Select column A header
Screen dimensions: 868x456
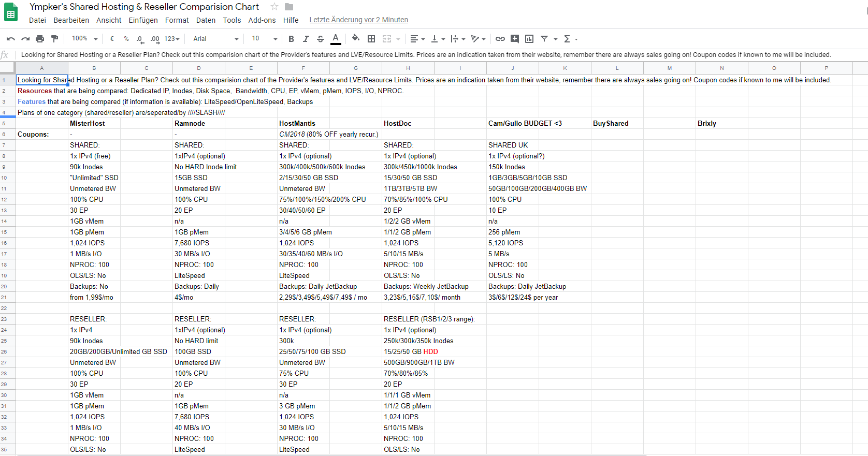click(42, 68)
